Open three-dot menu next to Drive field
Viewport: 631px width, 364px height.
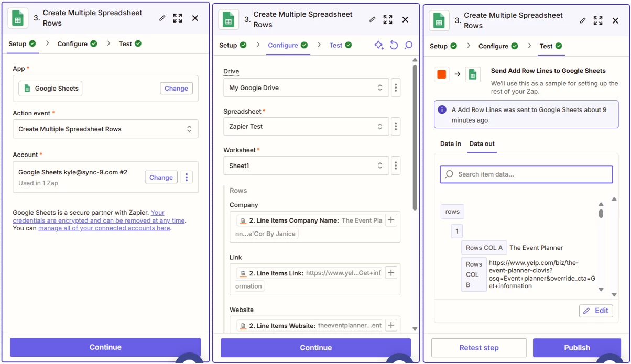[x=396, y=88]
